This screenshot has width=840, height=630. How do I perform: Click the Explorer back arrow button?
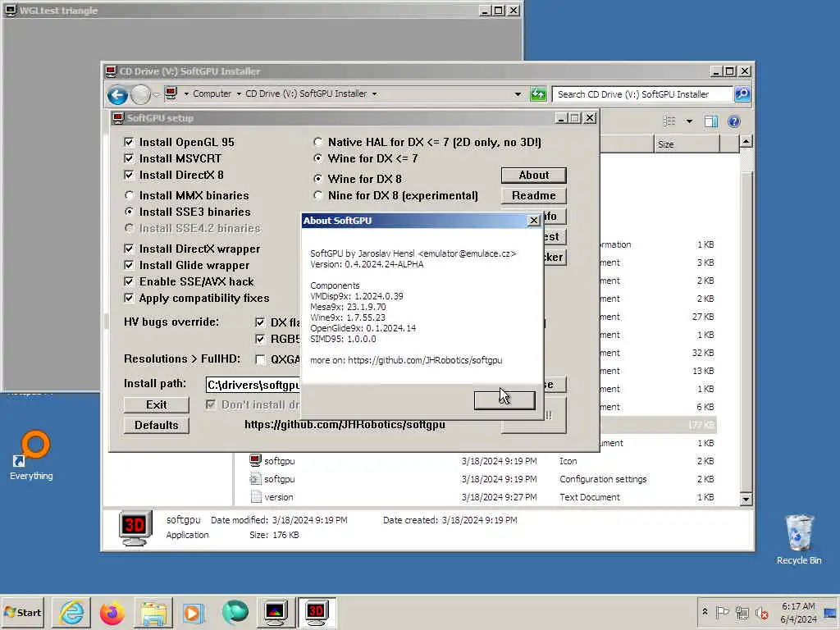pos(117,95)
